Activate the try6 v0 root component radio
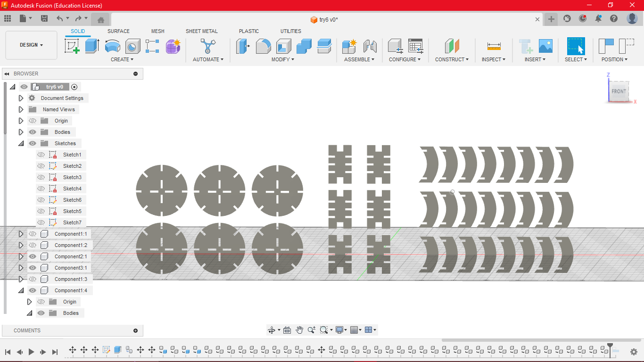 tap(74, 87)
